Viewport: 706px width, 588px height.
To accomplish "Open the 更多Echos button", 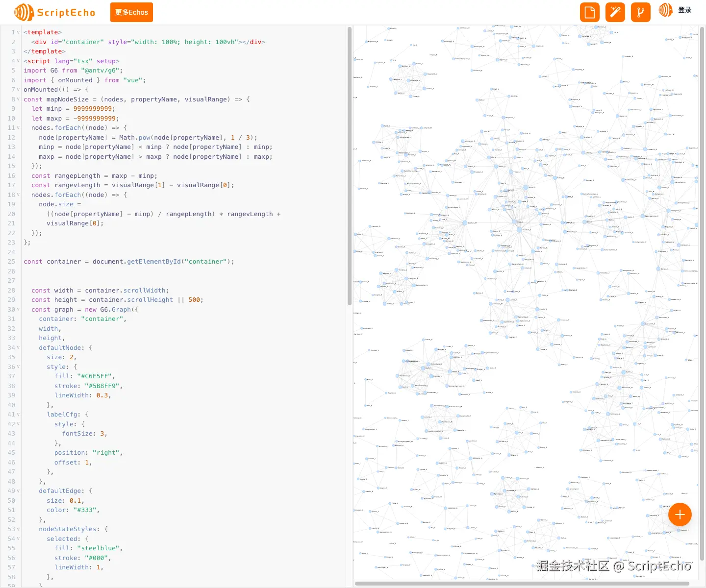I will (x=131, y=12).
